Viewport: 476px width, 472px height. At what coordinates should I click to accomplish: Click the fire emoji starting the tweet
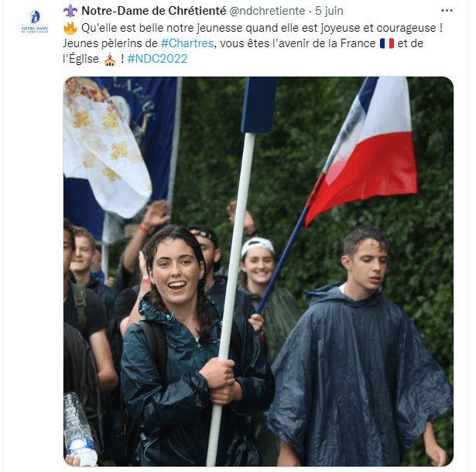tap(70, 28)
